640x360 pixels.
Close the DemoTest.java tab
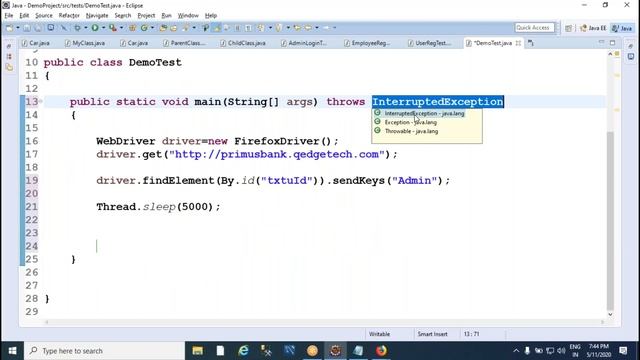(x=518, y=43)
